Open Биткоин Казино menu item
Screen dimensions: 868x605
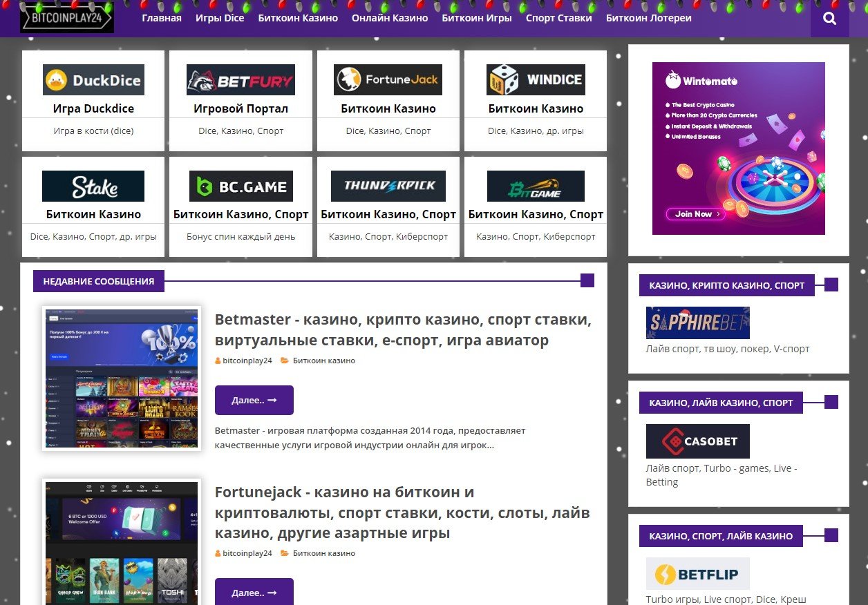point(298,18)
